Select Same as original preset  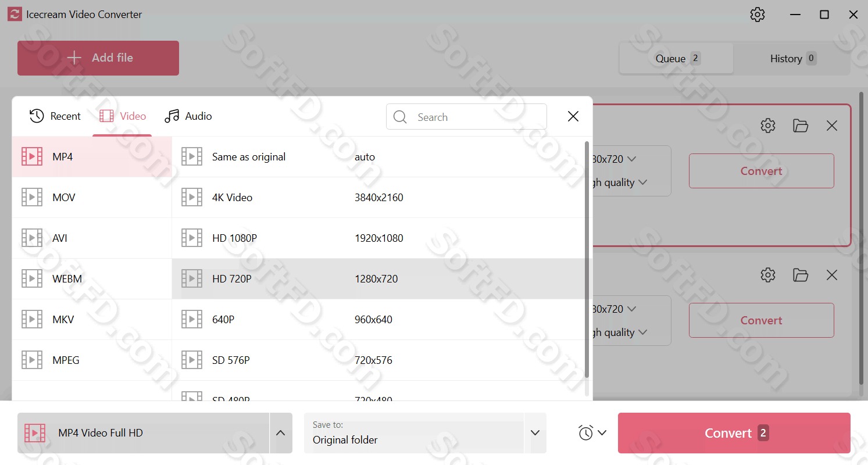point(378,157)
